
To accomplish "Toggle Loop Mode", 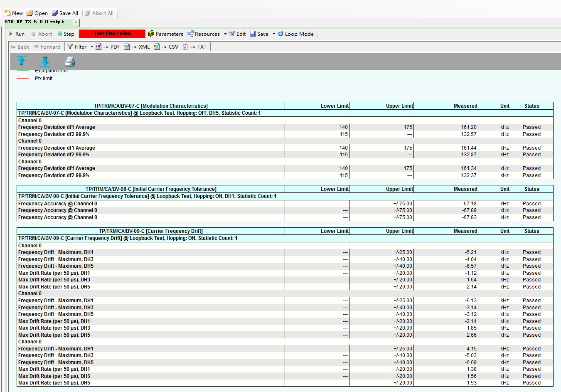I will click(296, 34).
